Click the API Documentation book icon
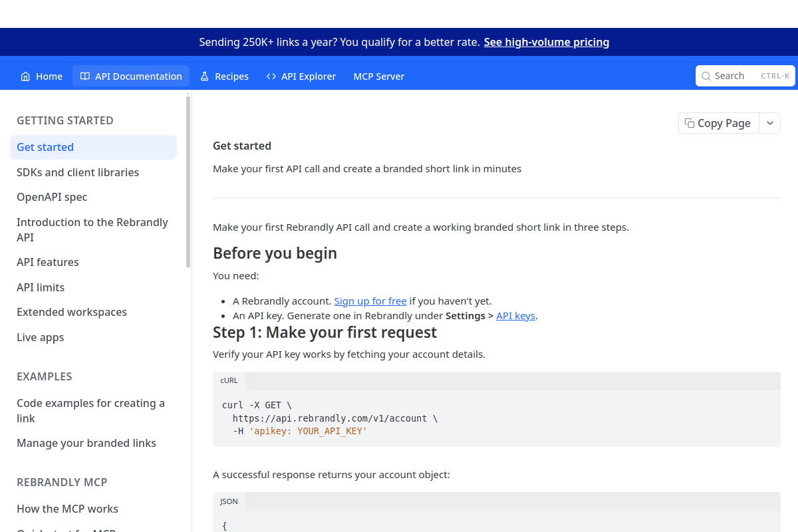 pyautogui.click(x=85, y=76)
